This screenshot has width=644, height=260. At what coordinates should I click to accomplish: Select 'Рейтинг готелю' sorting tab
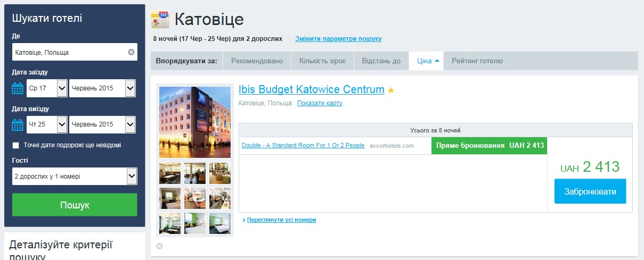point(477,61)
